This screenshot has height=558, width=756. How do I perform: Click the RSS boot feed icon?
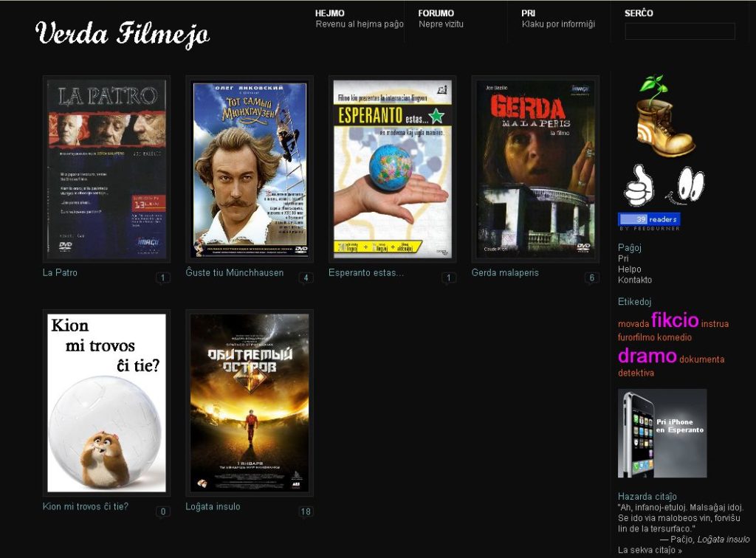pos(664,116)
